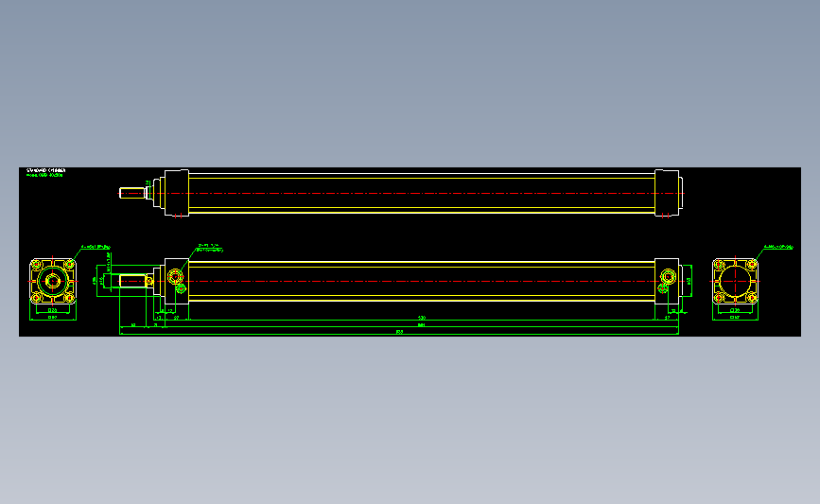820x504 pixels.
Task: Click the large circle in the rear end view
Action: (735, 281)
